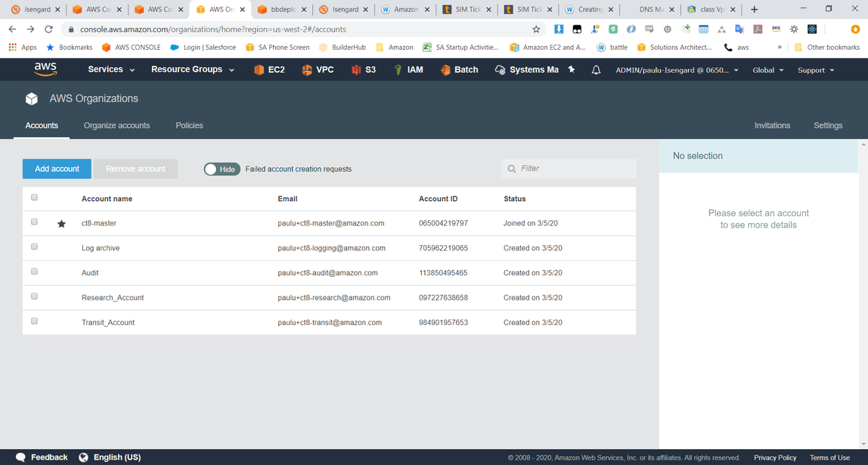
Task: Open the Settings tab
Action: point(828,126)
